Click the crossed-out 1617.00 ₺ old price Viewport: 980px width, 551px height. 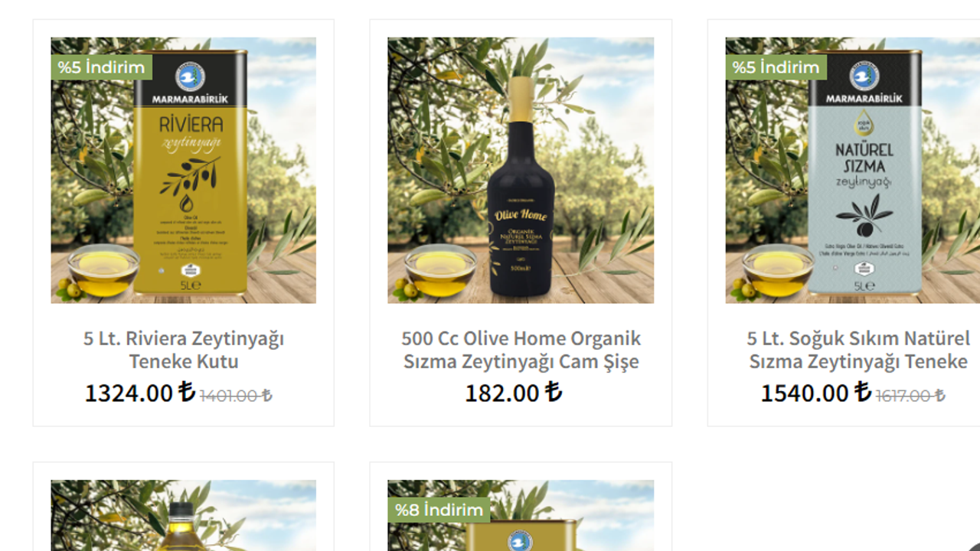click(910, 396)
